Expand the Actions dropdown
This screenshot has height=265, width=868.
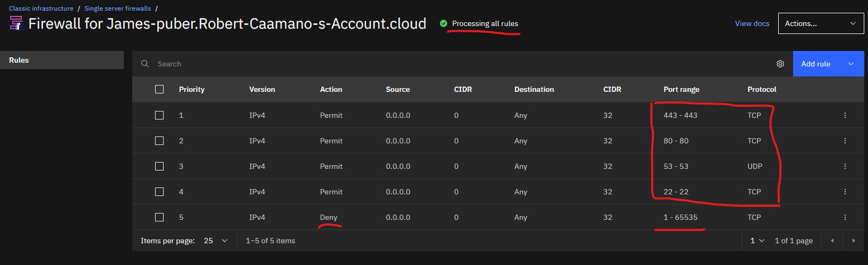pos(820,23)
